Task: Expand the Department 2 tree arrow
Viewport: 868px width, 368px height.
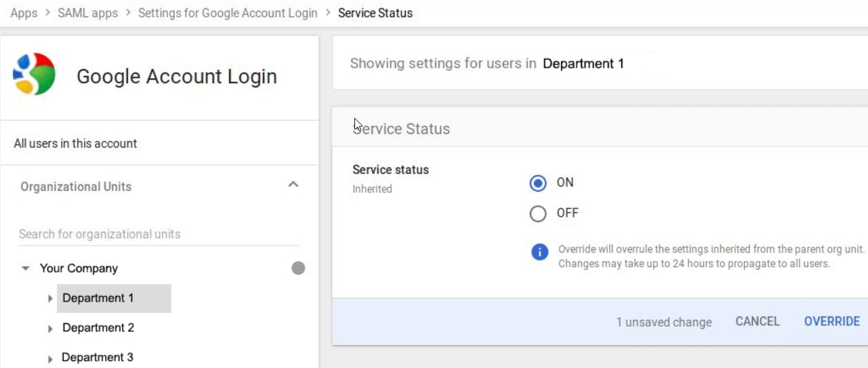Action: [x=50, y=329]
